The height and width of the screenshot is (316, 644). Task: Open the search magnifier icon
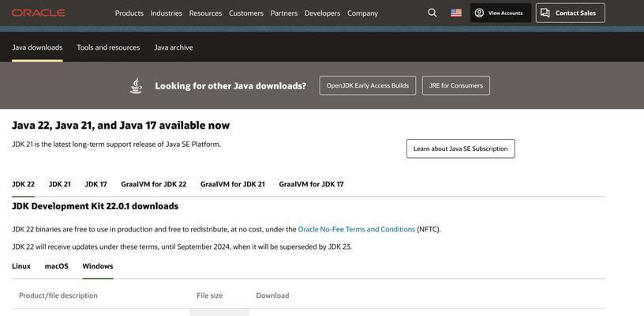click(432, 13)
